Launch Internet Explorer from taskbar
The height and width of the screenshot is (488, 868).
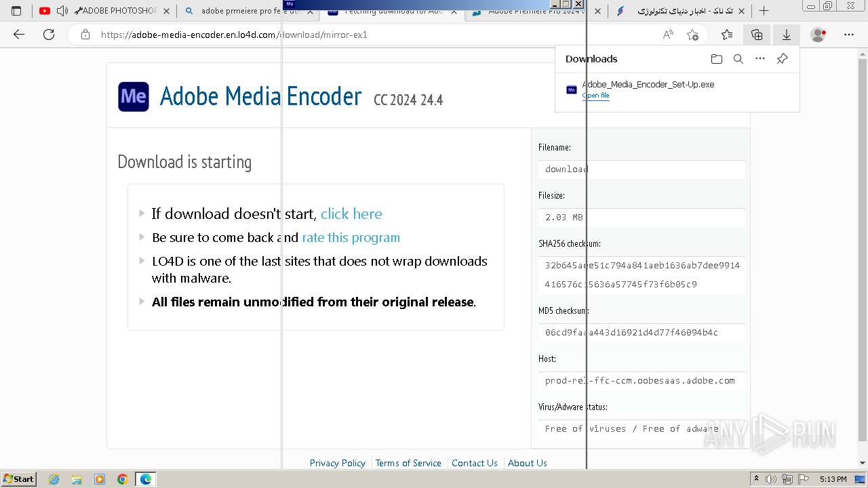click(54, 479)
